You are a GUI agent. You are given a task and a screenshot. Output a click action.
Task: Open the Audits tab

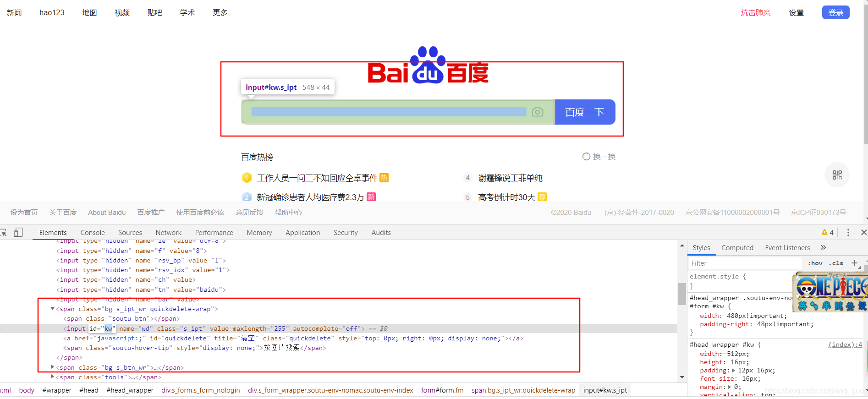coord(381,233)
